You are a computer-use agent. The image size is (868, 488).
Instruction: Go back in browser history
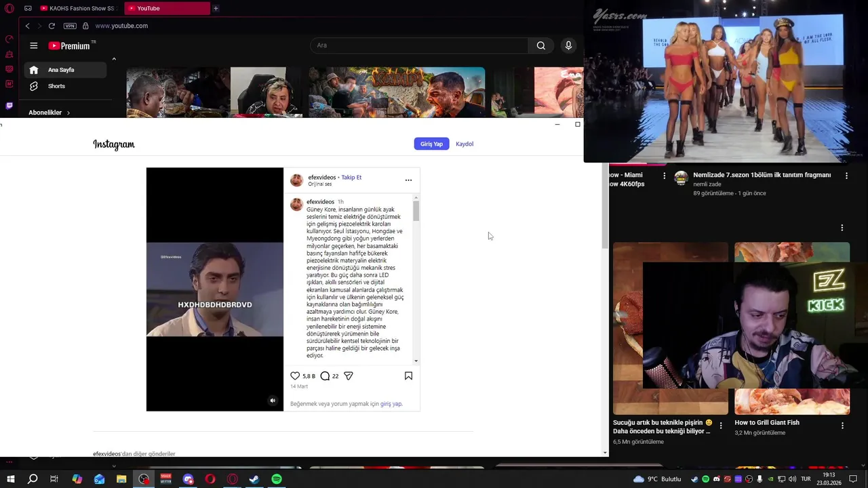coord(27,26)
